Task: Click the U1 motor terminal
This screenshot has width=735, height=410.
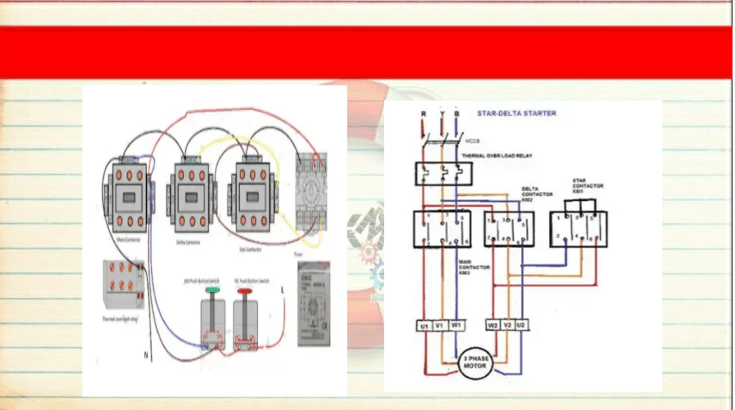Action: (x=424, y=326)
